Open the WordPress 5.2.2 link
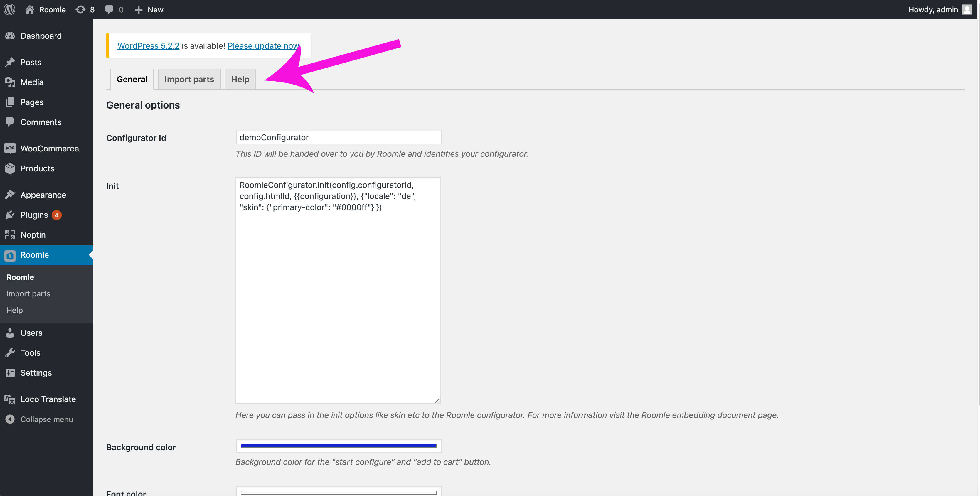The height and width of the screenshot is (496, 980). point(148,46)
